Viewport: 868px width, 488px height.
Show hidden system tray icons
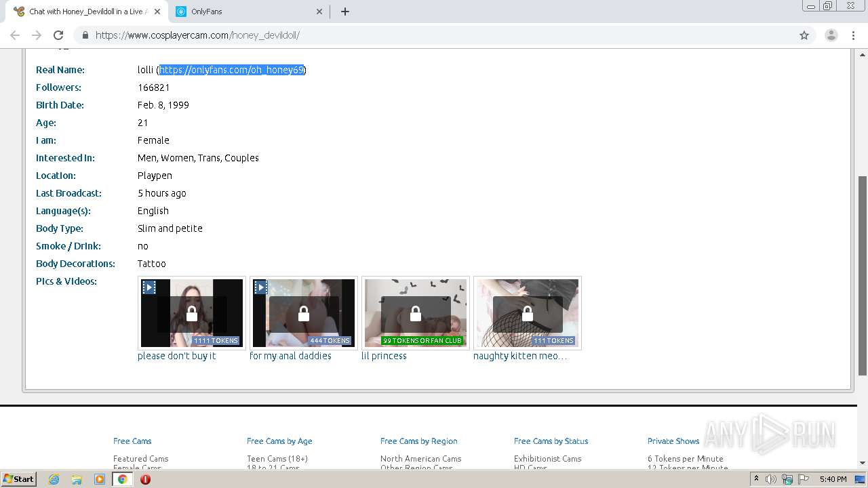tap(756, 479)
